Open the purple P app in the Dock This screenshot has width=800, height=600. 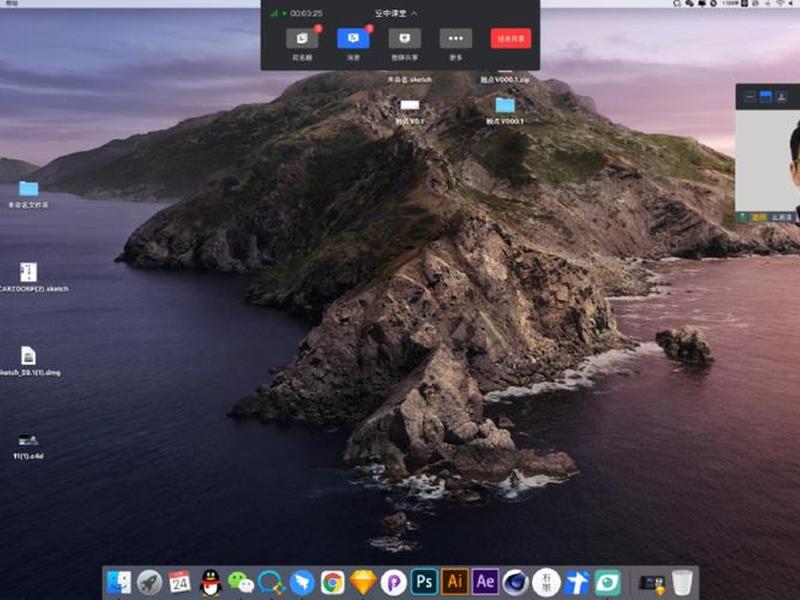[x=394, y=583]
